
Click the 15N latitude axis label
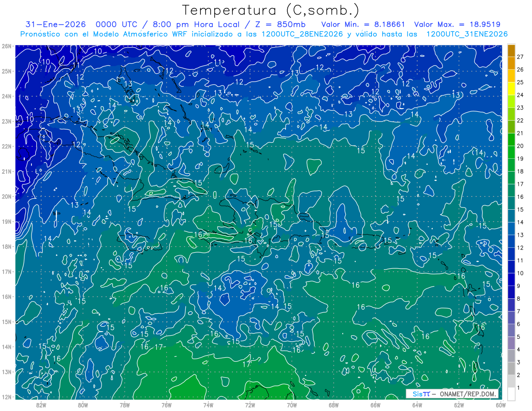click(x=7, y=321)
